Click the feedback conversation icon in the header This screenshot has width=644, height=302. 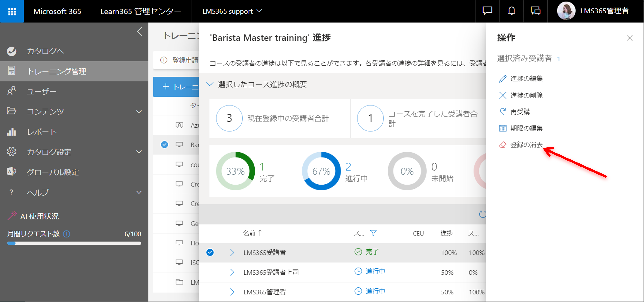(536, 11)
